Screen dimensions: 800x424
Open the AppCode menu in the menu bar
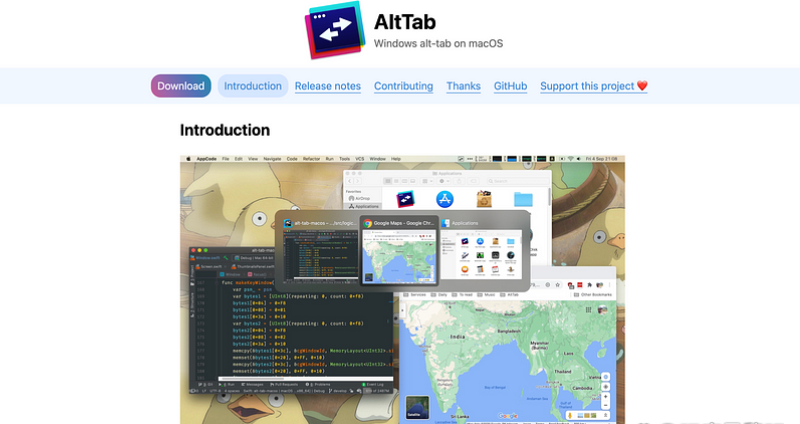pos(206,159)
